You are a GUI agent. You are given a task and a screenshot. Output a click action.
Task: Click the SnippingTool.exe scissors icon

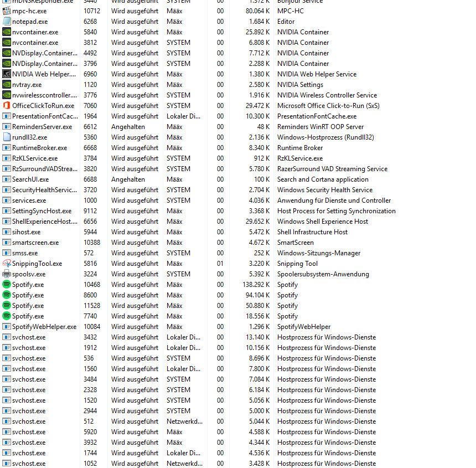7,264
